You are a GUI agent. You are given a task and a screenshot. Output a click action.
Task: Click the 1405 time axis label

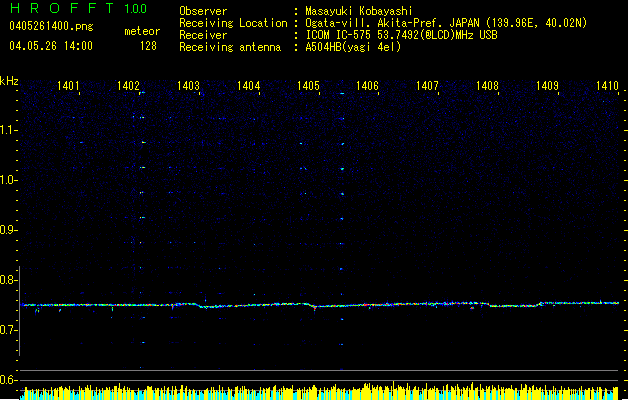point(308,87)
